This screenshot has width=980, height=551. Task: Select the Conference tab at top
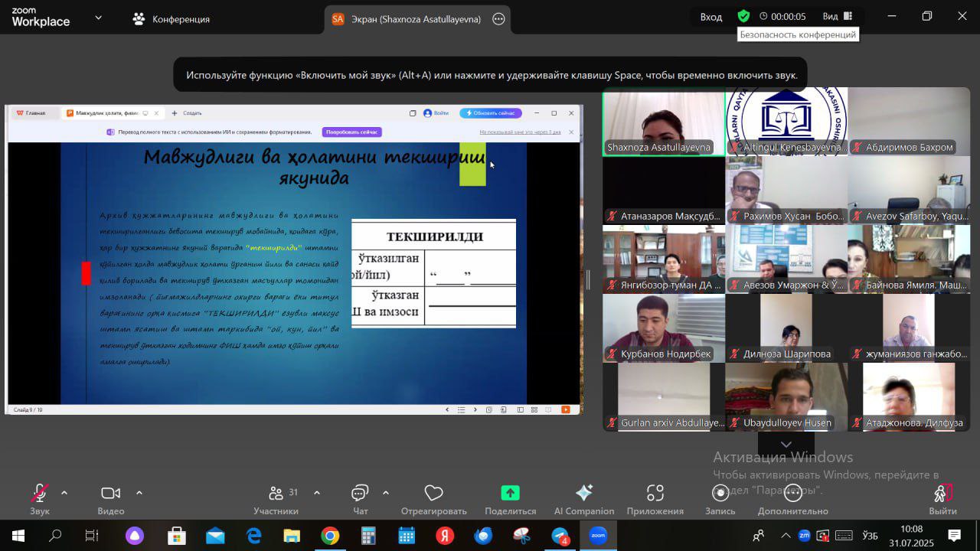171,19
